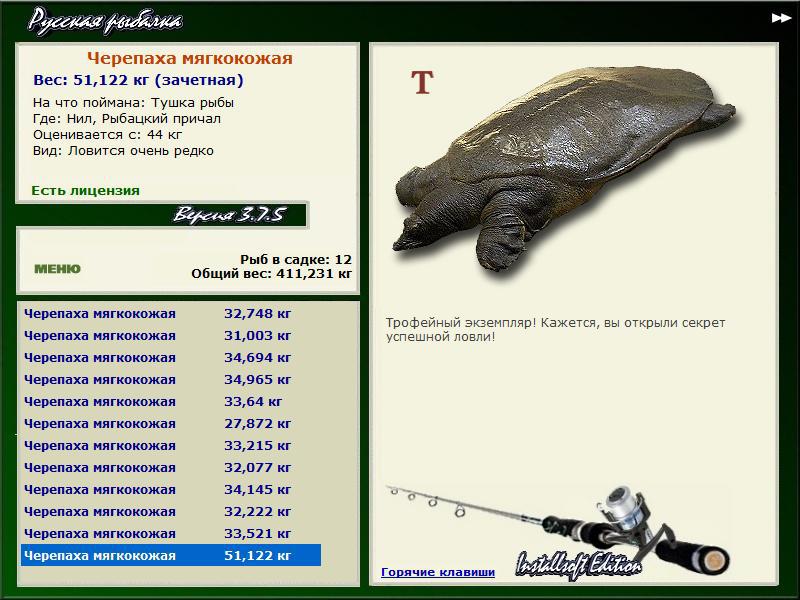This screenshot has height=600, width=800.
Task: Click the Черепаха мягкокожая title heading
Action: pyautogui.click(x=190, y=58)
